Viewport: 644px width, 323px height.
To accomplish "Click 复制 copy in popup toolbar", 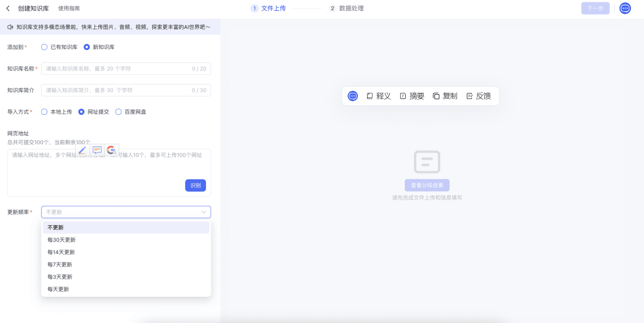I will pyautogui.click(x=445, y=96).
